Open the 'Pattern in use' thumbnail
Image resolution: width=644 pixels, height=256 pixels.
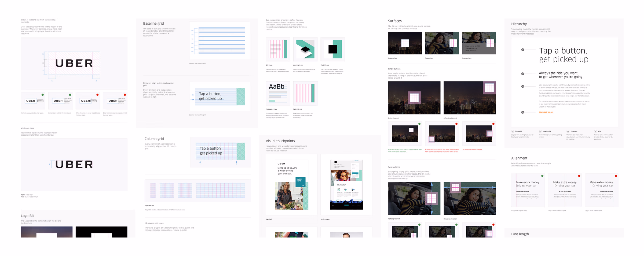click(305, 93)
